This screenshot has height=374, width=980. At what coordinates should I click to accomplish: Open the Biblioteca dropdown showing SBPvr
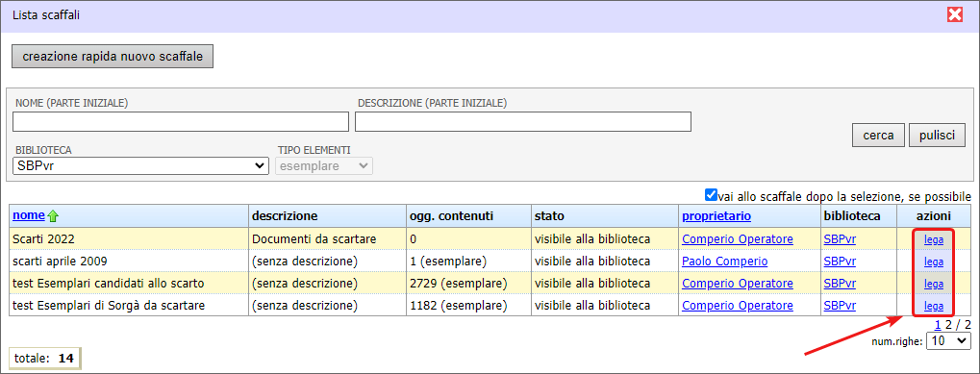point(140,166)
